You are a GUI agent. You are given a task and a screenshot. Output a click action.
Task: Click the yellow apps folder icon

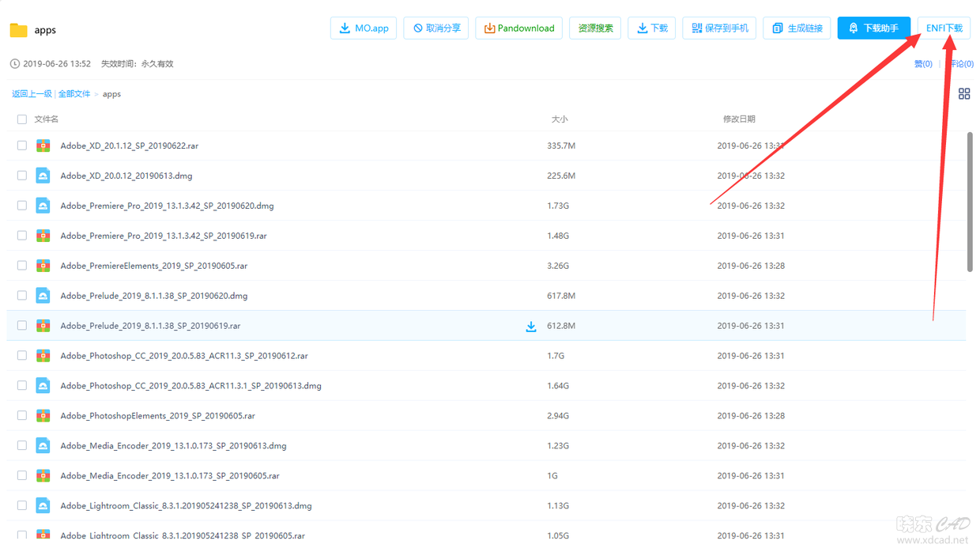tap(19, 30)
